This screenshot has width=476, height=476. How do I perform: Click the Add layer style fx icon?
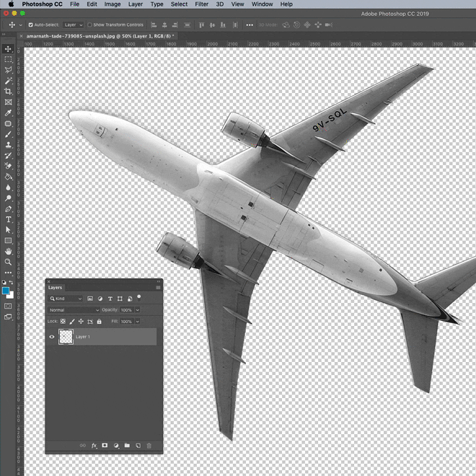click(94, 446)
